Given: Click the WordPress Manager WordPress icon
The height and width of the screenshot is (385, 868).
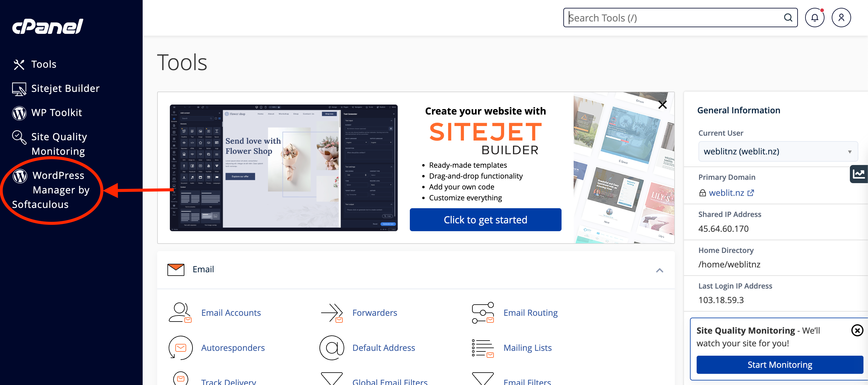Looking at the screenshot, I should tap(20, 176).
